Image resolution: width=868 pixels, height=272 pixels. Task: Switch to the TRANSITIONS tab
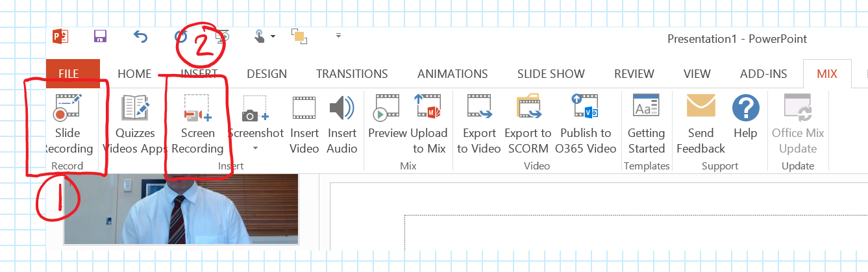pos(352,74)
